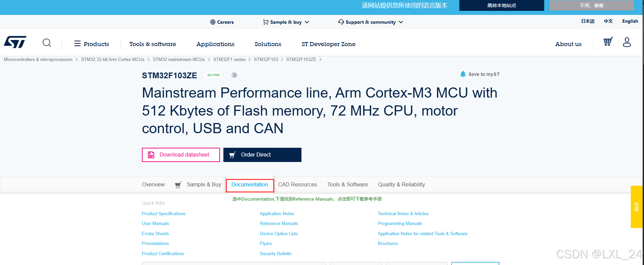Open ST Developer Zone menu
The image size is (644, 265).
click(328, 44)
